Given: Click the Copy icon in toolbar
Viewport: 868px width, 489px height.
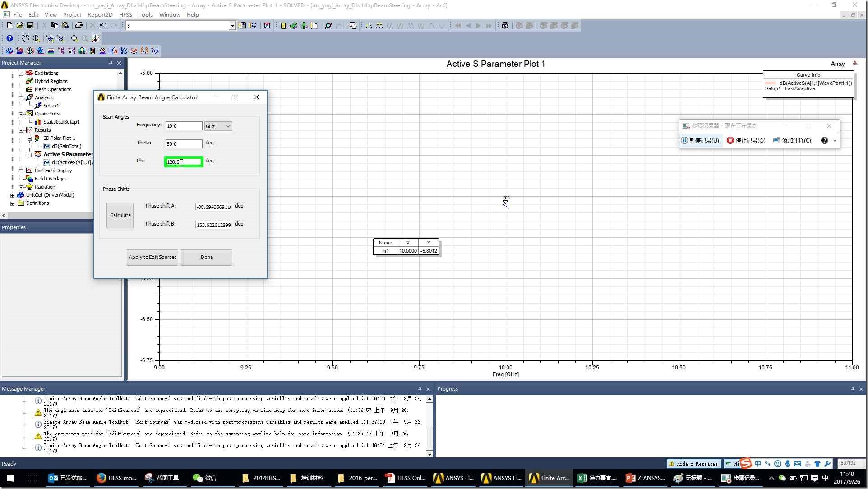Looking at the screenshot, I should coord(55,26).
